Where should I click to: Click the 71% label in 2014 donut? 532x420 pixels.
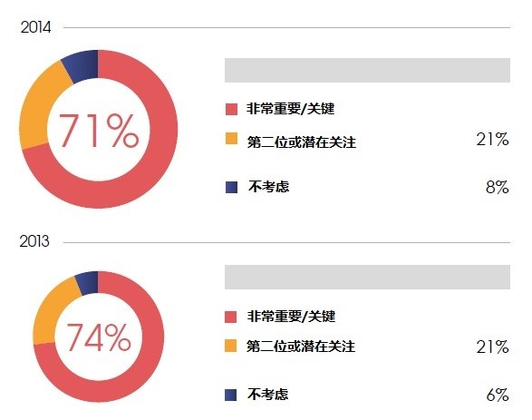[x=99, y=131]
